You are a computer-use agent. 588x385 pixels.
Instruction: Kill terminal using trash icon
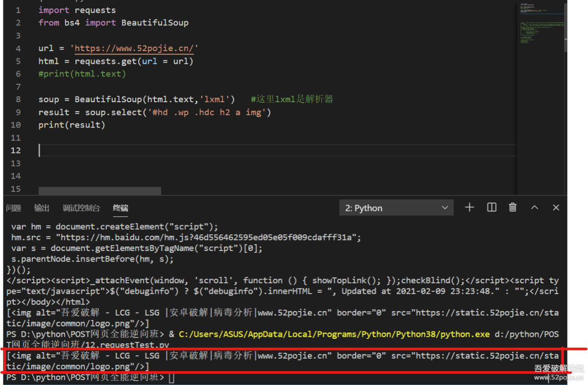pyautogui.click(x=513, y=207)
